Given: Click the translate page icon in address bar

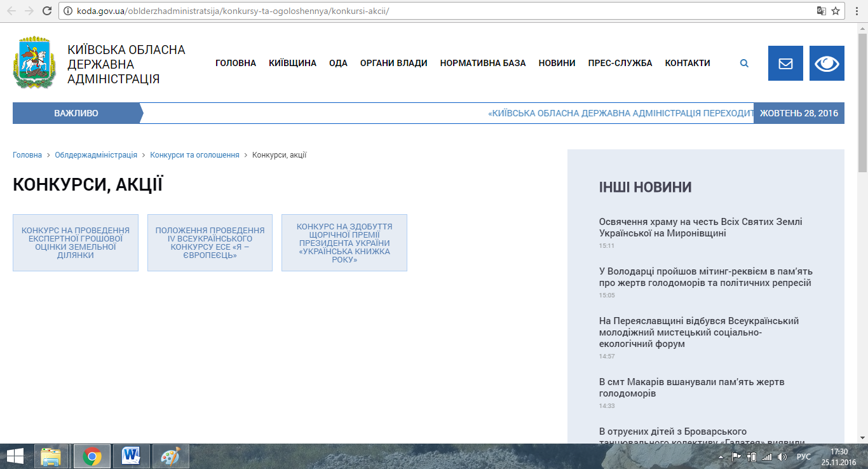Looking at the screenshot, I should point(821,11).
